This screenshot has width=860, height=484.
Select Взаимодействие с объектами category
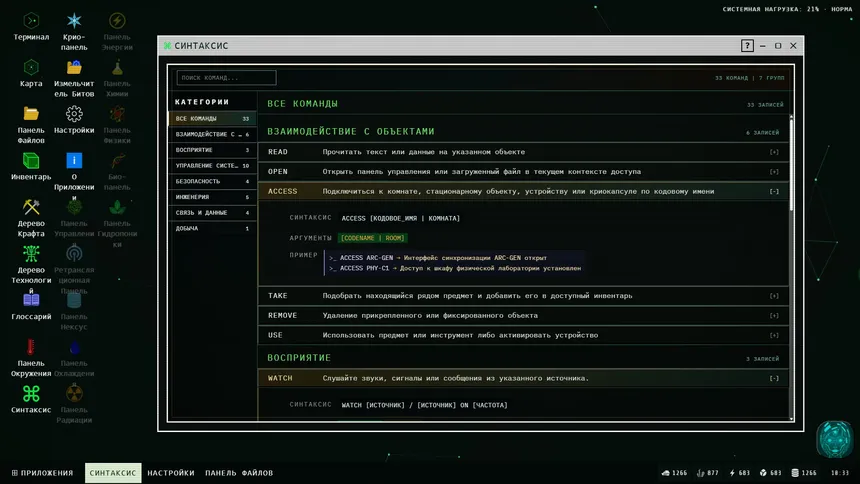coord(212,134)
